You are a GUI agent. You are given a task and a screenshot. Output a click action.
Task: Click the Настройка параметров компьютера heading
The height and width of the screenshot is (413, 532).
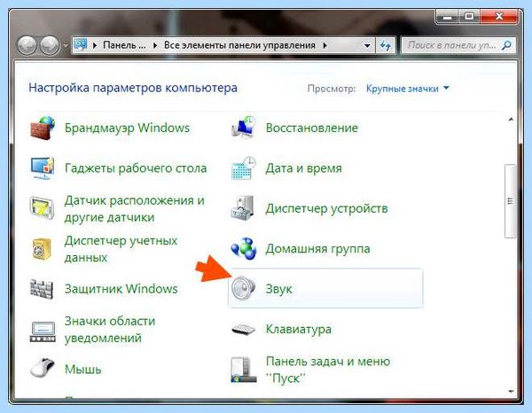(x=133, y=88)
